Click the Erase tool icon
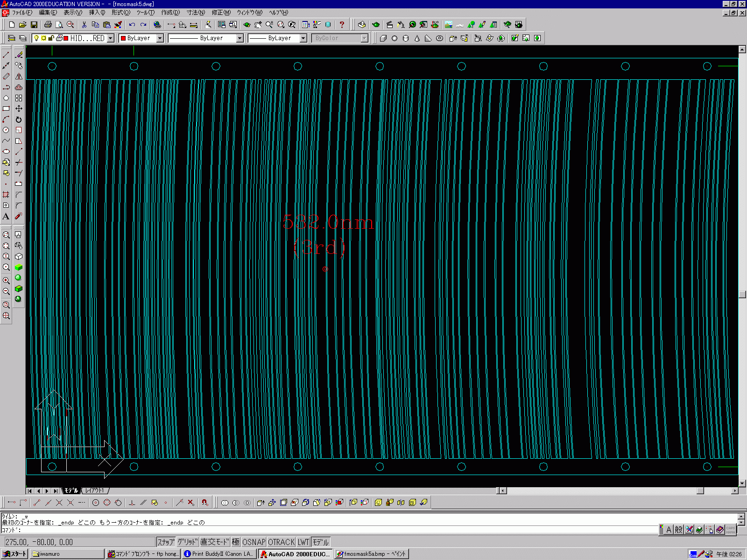 click(19, 55)
